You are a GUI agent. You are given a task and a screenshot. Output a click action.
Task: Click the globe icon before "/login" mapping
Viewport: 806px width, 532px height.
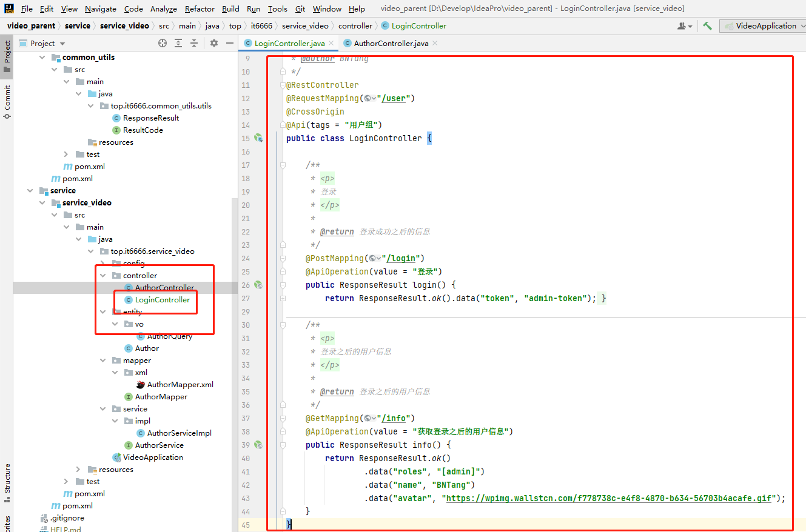tap(374, 258)
